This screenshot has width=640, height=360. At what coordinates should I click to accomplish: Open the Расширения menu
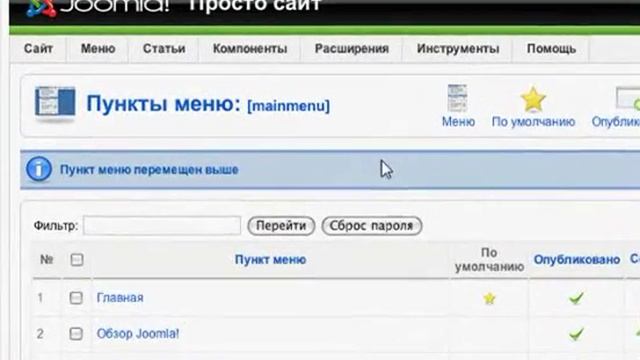click(x=351, y=49)
